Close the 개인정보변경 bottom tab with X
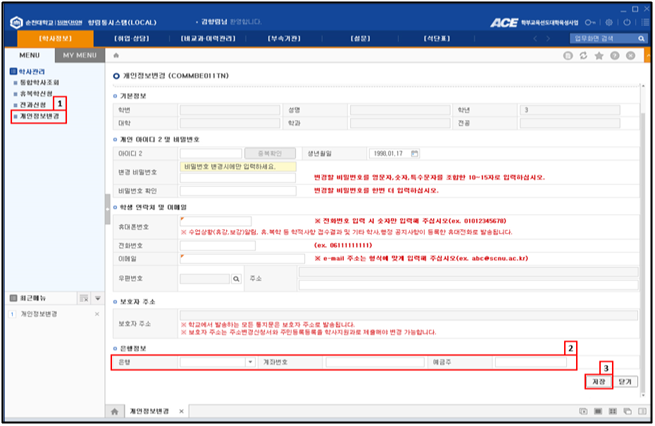Viewport: 655px width, 426px height. click(x=182, y=412)
